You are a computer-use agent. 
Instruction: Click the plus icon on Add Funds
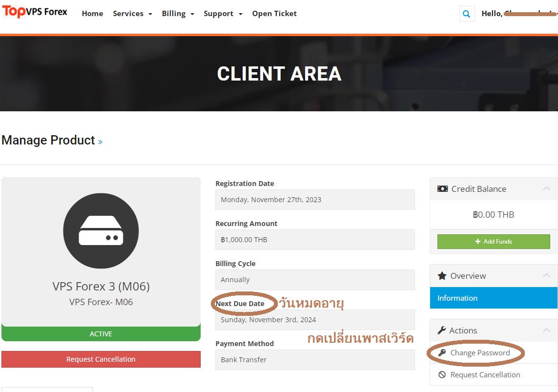477,242
